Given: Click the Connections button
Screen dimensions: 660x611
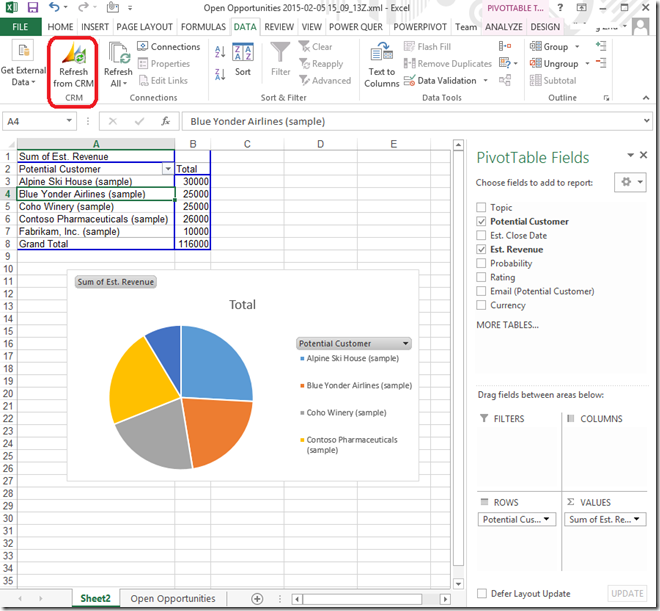Looking at the screenshot, I should (169, 46).
